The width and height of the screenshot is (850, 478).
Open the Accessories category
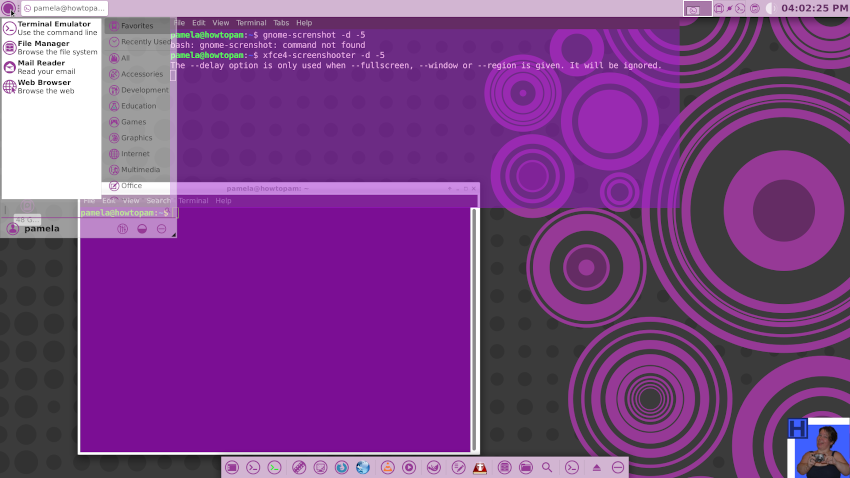point(137,74)
